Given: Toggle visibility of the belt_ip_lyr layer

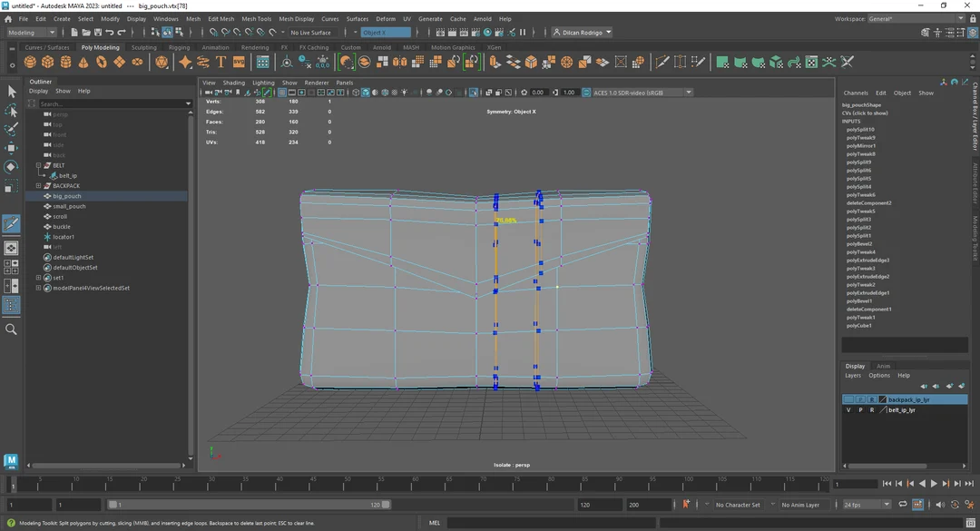Looking at the screenshot, I should point(848,410).
